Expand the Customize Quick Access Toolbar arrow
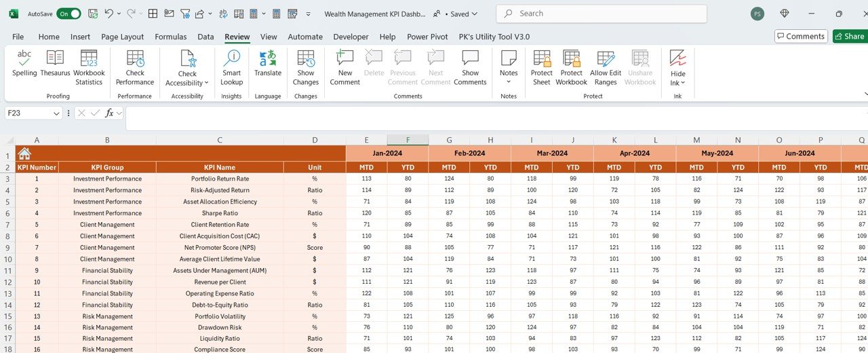Screen dimensions: 868x353 tap(309, 14)
